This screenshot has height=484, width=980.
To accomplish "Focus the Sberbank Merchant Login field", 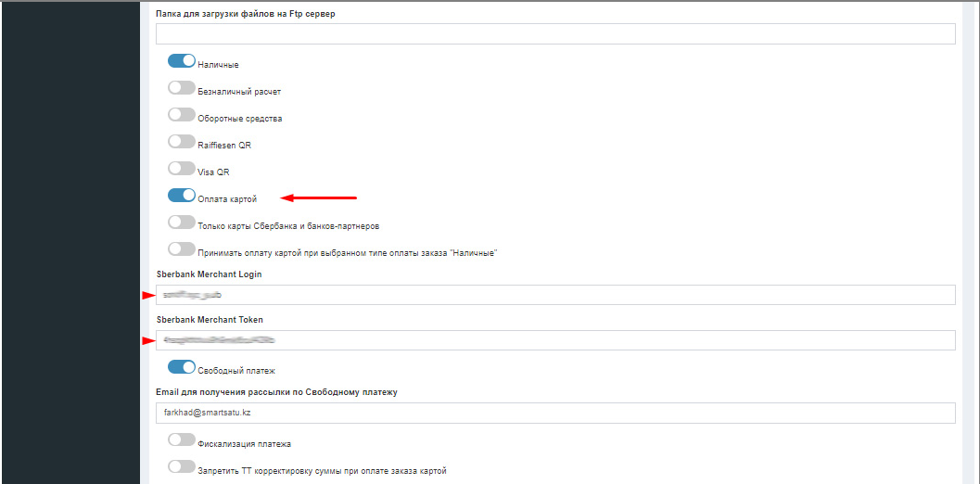I will [x=554, y=295].
